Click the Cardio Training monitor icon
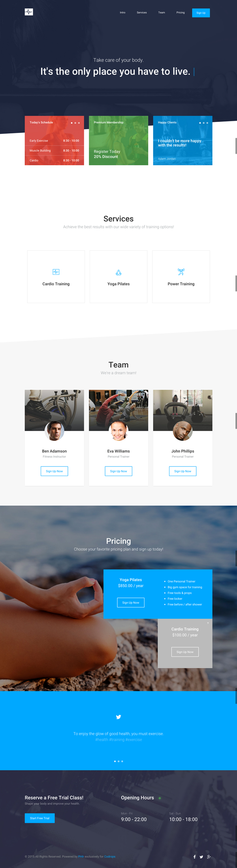Image resolution: width=237 pixels, height=868 pixels. click(56, 272)
